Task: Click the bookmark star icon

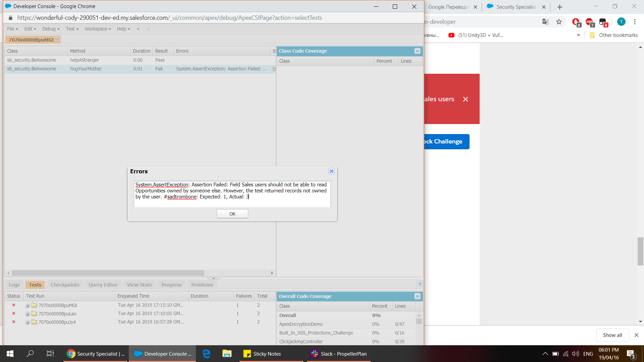Action: [x=559, y=22]
